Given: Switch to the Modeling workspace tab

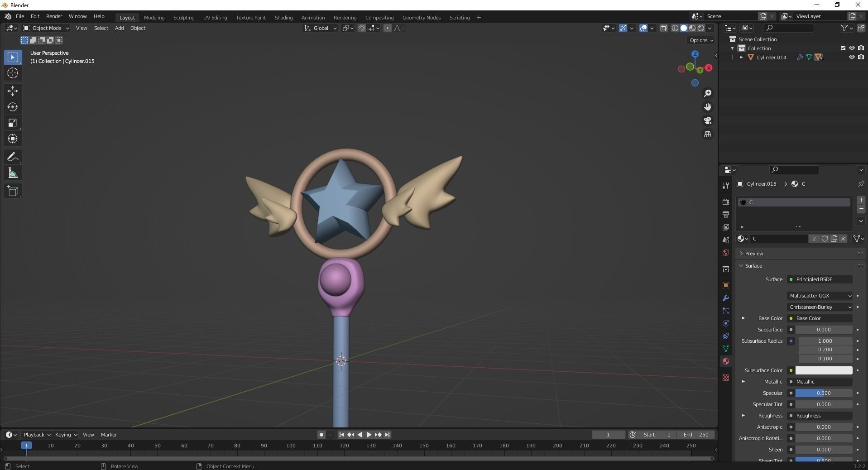Looking at the screenshot, I should click(154, 18).
